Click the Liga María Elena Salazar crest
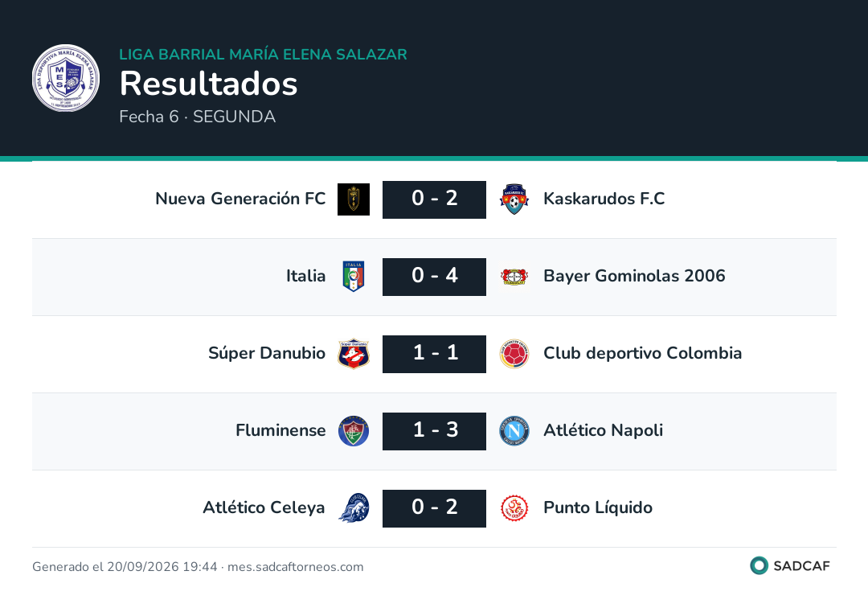Viewport: 868px width, 608px height. coord(66,78)
